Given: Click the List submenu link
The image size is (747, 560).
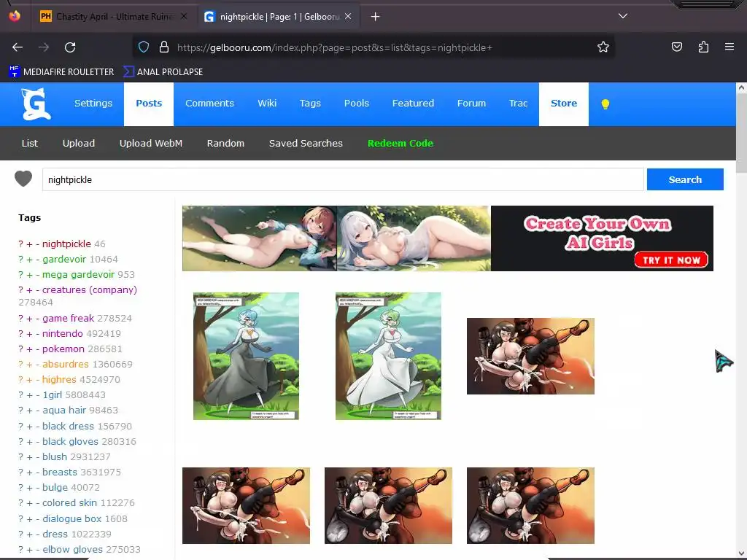Looking at the screenshot, I should click(29, 144).
